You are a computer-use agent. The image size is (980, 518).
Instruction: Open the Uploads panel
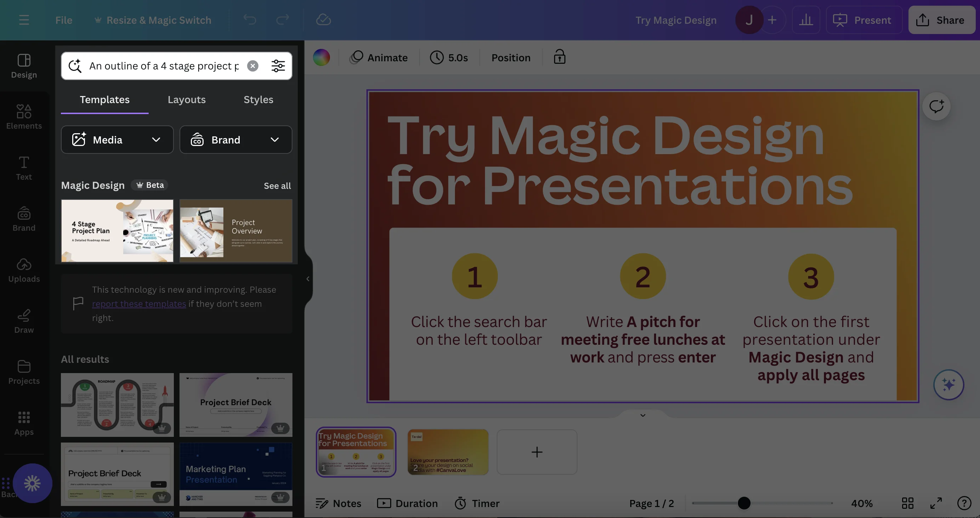coord(24,270)
